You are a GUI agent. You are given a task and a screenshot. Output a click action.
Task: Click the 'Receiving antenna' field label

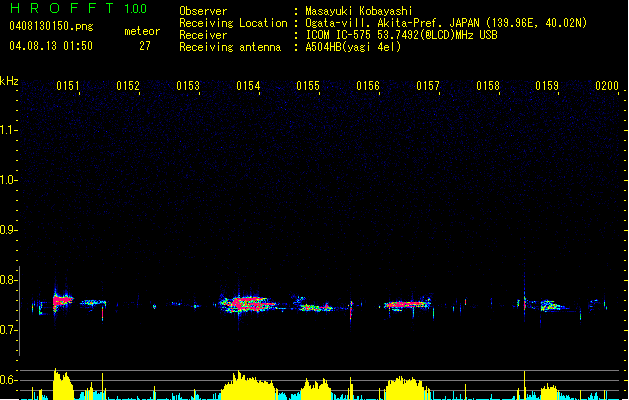[230, 47]
